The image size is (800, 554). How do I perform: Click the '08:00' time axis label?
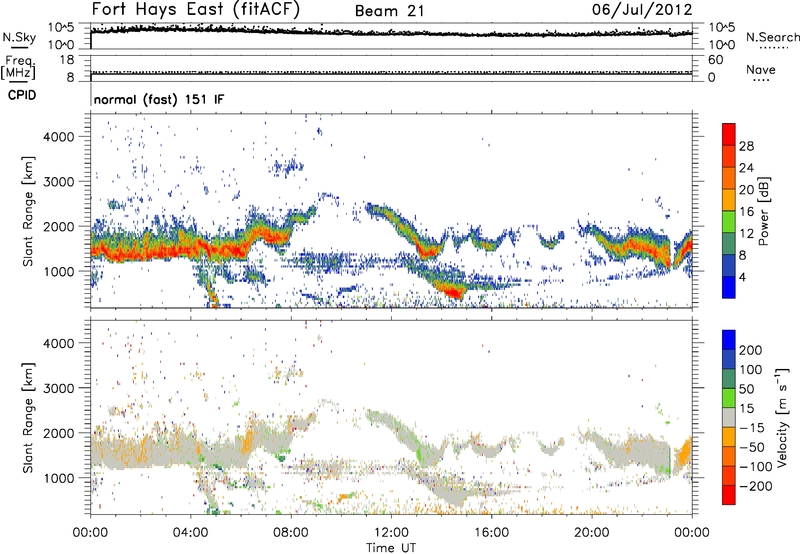(291, 533)
